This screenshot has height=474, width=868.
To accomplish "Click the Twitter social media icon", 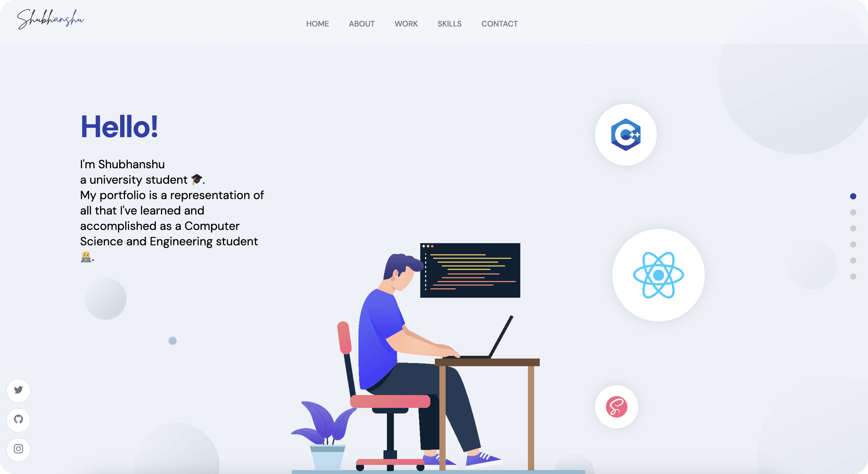I will coord(18,389).
